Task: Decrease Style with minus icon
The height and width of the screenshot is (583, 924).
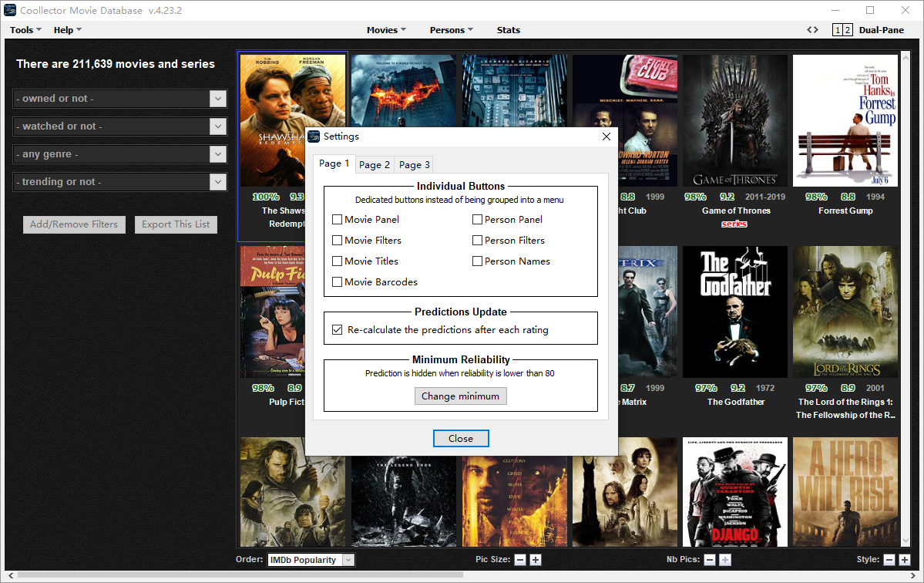Action: [x=889, y=560]
